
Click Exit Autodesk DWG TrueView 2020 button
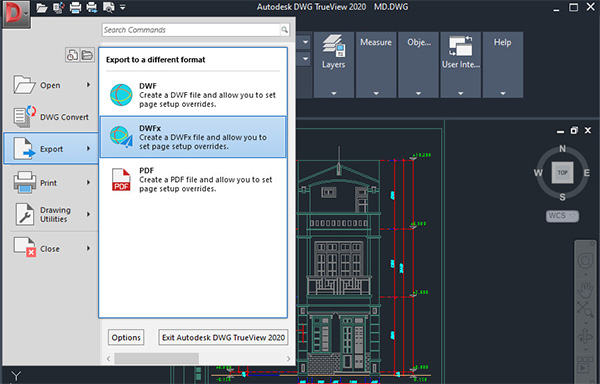pos(223,337)
